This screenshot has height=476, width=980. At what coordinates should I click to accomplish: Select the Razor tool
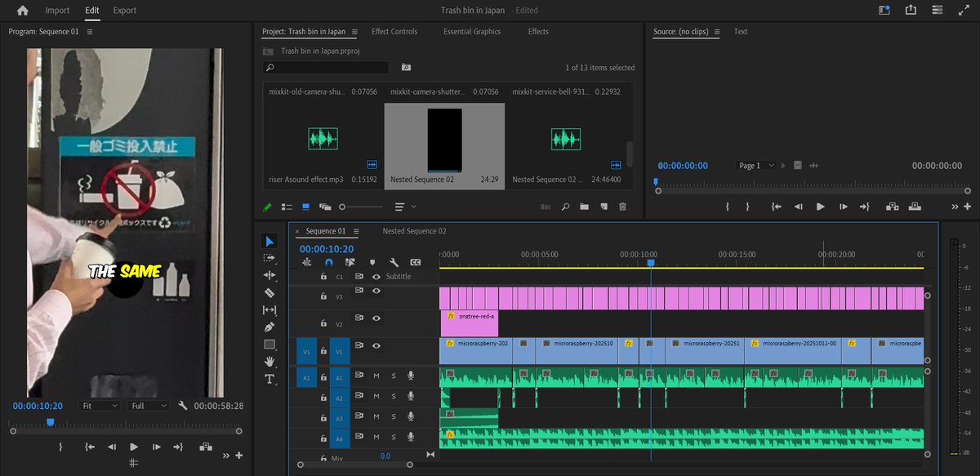coord(270,292)
